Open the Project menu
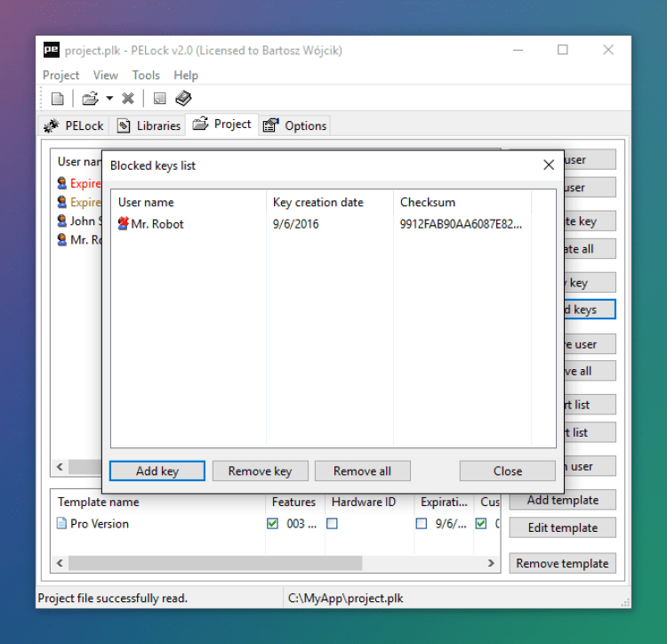Viewport: 667px width, 644px height. point(60,76)
